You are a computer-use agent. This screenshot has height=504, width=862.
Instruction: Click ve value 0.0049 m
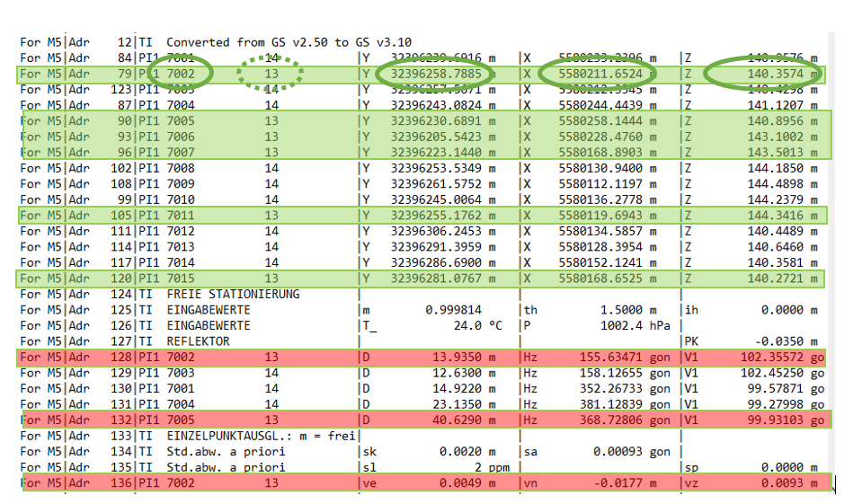point(467,483)
